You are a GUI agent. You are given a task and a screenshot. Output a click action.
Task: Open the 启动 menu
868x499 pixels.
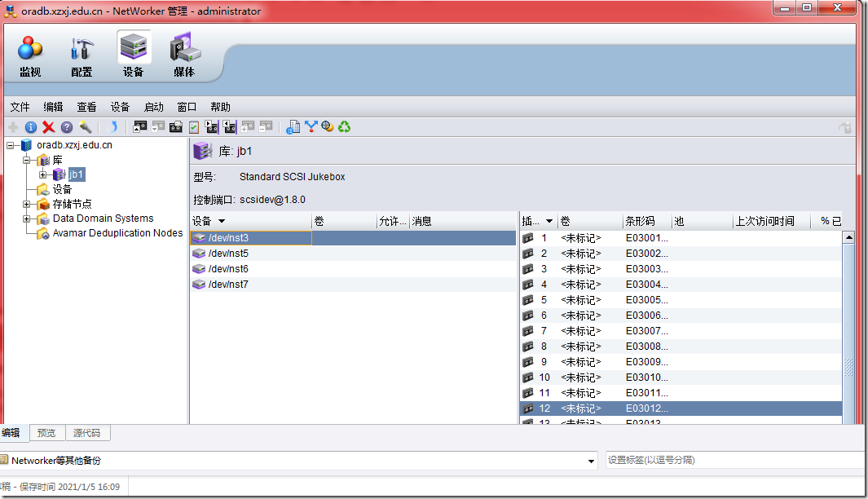point(153,107)
